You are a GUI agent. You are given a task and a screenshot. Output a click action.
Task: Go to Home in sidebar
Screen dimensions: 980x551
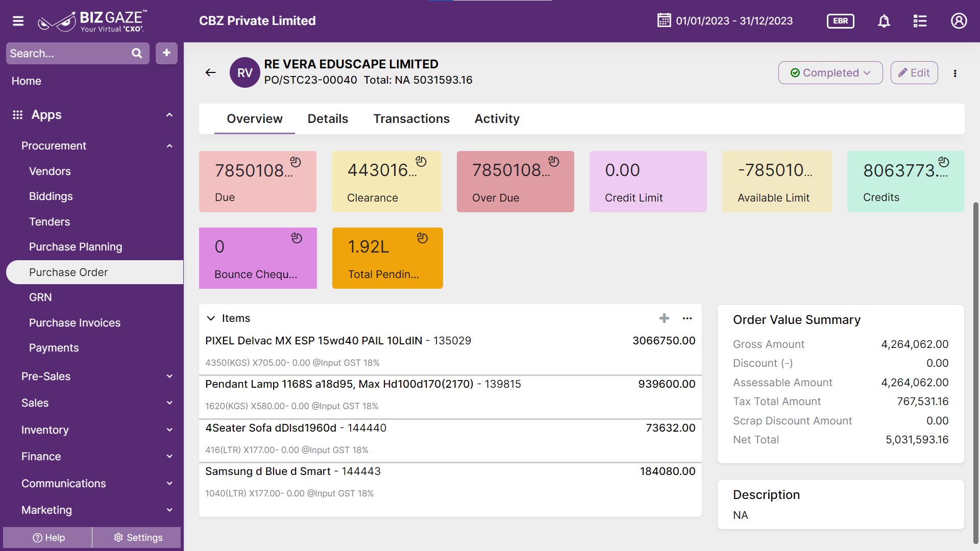pos(27,81)
